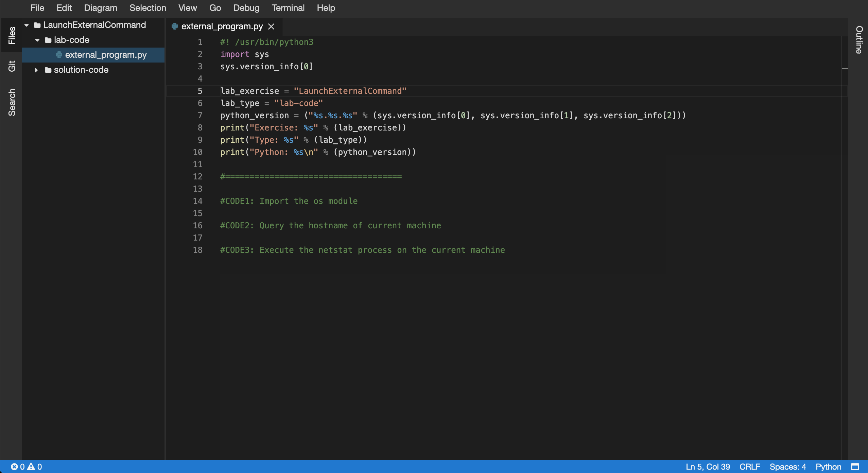
Task: Expand the solution-code folder arrow
Action: 36,70
